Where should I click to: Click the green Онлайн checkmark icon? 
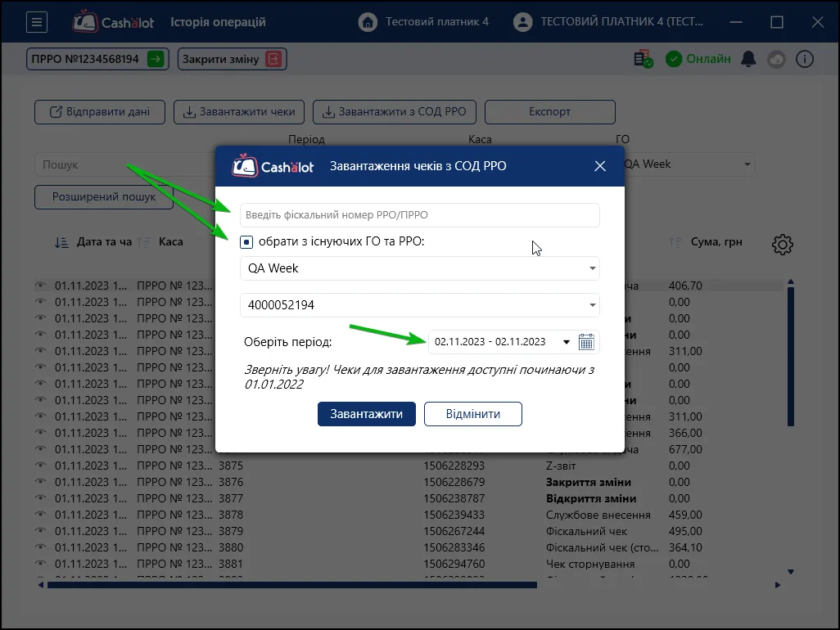[674, 59]
